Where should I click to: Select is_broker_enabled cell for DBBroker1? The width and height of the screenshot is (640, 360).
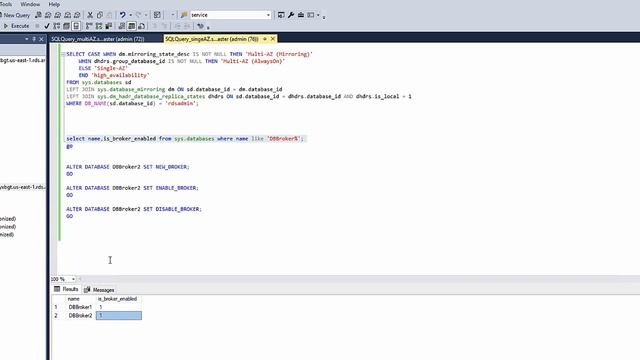tap(119, 307)
